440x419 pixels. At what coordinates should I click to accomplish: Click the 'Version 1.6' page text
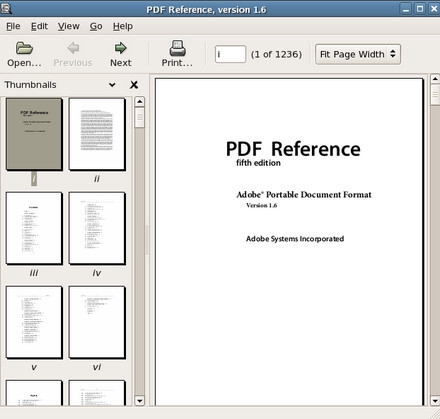point(262,205)
